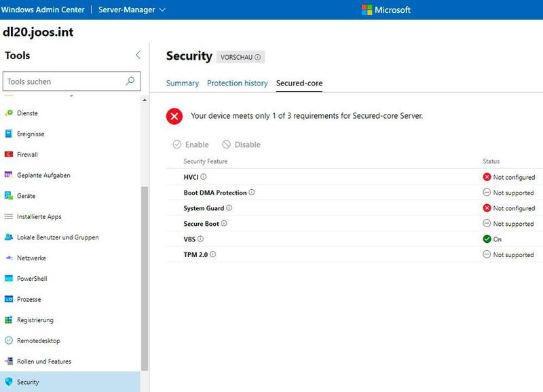This screenshot has width=543, height=392.
Task: Click the sidebar scrollbar thumb
Action: coord(145,279)
